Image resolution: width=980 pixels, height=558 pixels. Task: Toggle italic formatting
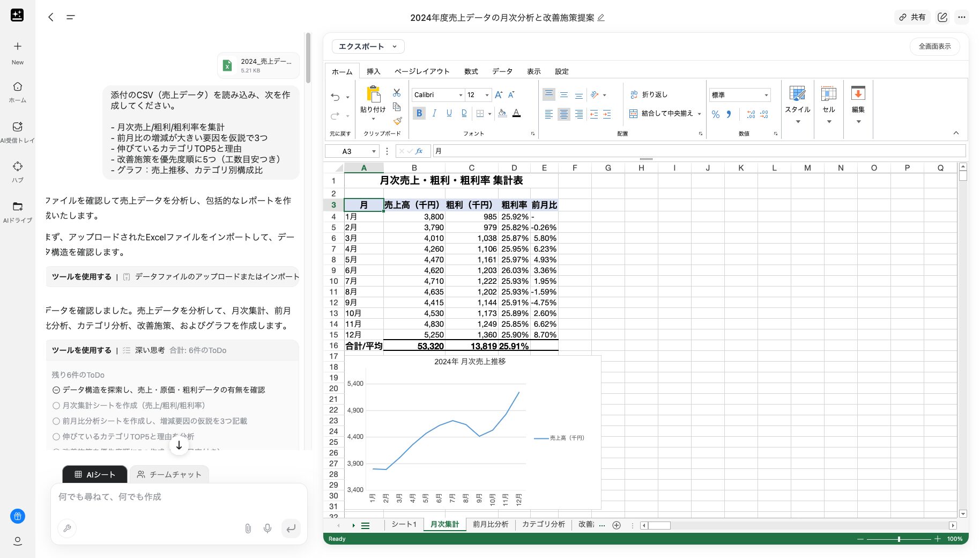pos(434,113)
